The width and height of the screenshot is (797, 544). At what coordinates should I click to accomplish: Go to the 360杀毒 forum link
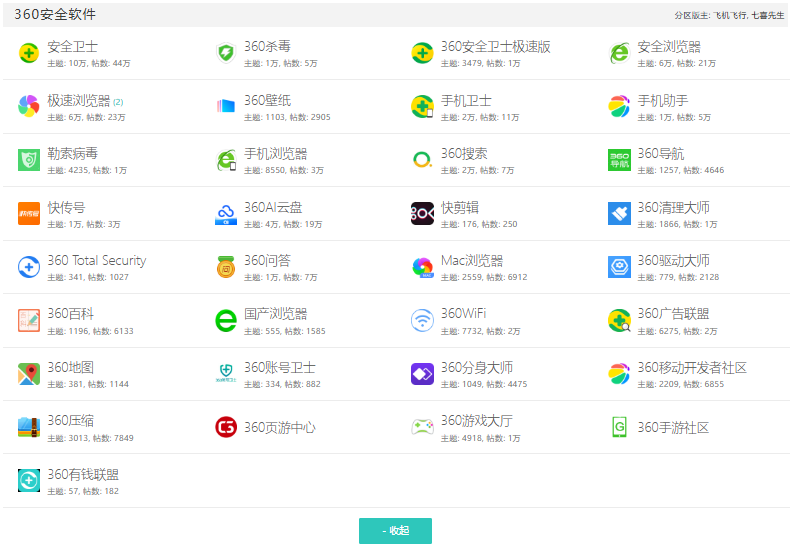click(x=267, y=47)
